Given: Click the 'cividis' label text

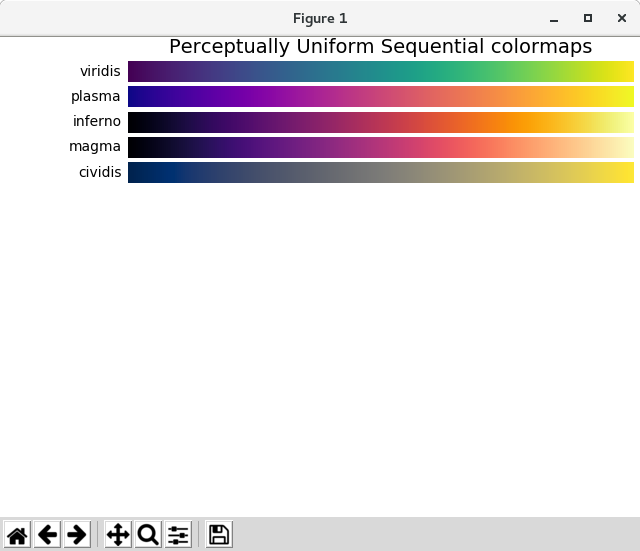Looking at the screenshot, I should click(100, 172).
